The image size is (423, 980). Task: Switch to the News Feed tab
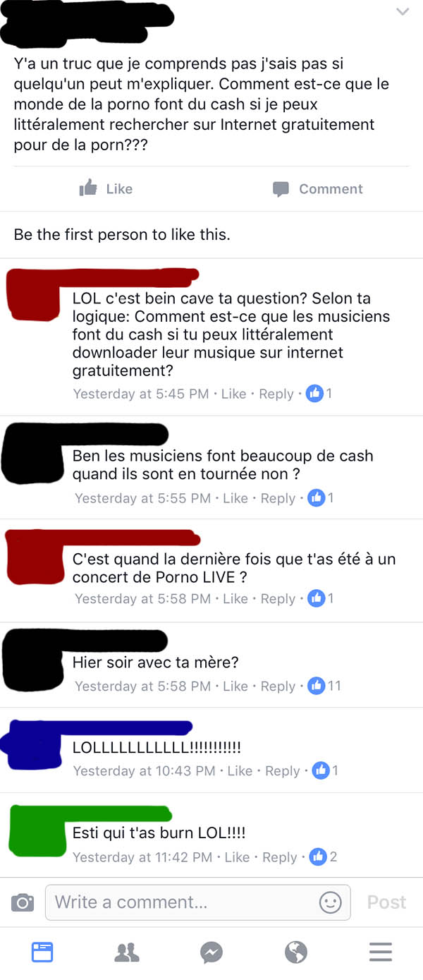tap(42, 953)
